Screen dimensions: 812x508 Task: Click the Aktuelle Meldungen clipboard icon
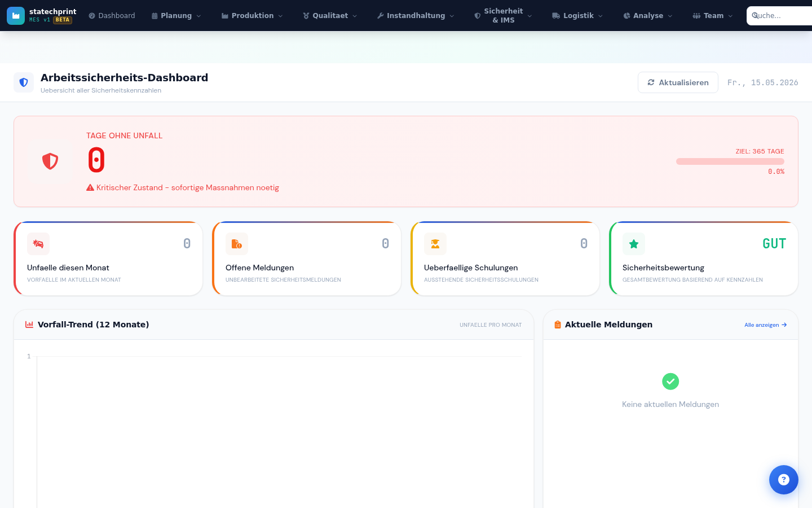pos(558,325)
